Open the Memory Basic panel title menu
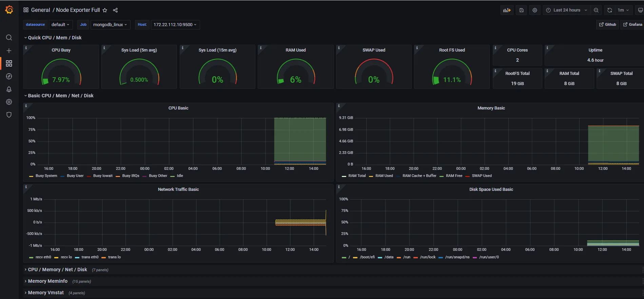The height and width of the screenshot is (299, 644). 491,108
